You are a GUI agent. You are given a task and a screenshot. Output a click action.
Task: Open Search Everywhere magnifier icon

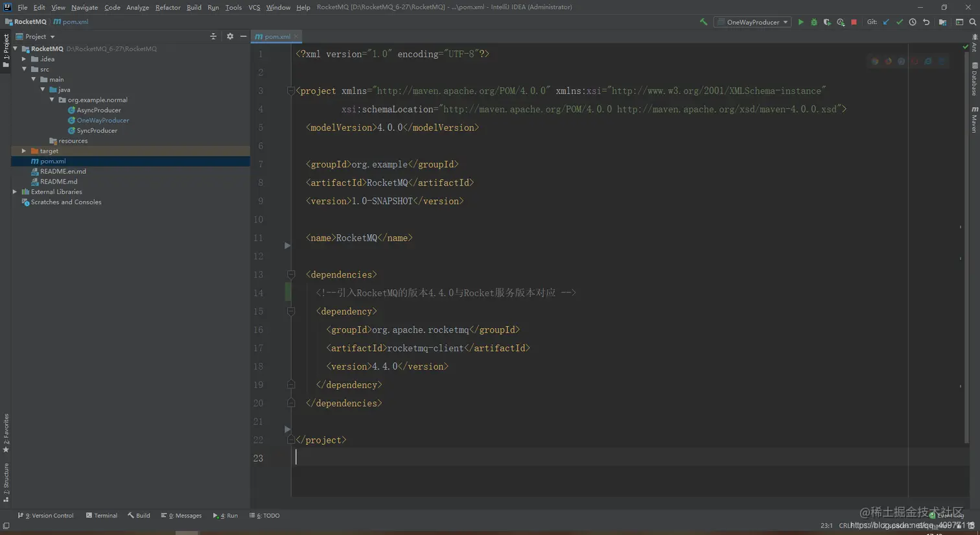point(972,22)
